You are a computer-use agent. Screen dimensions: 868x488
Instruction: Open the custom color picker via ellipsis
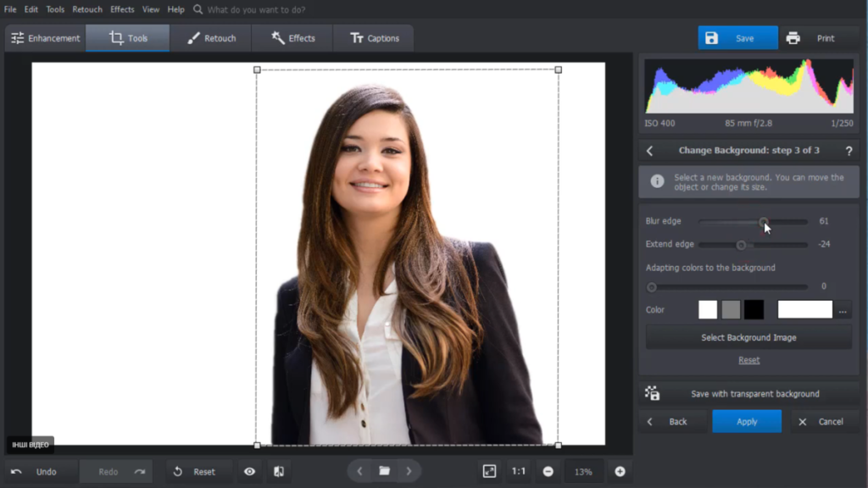843,309
